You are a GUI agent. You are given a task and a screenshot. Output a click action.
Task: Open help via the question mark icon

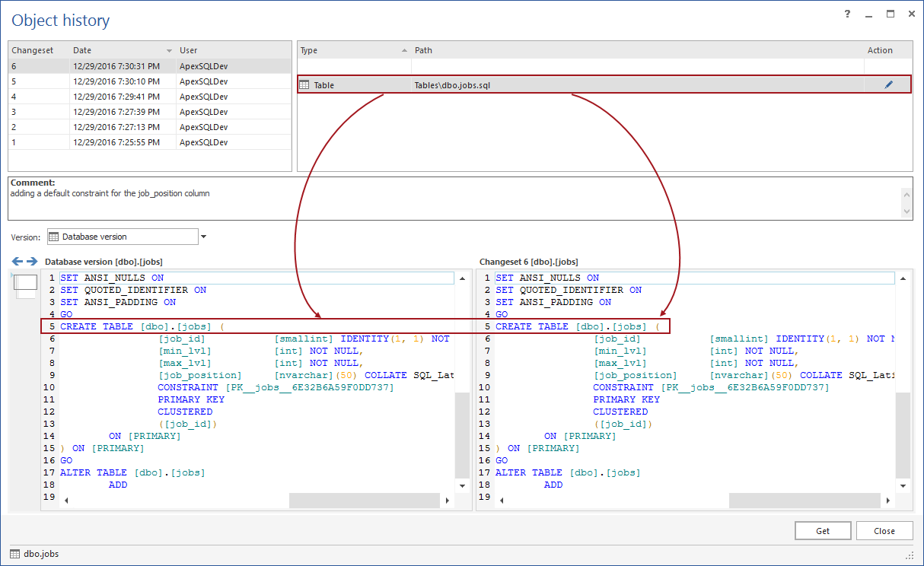point(847,14)
